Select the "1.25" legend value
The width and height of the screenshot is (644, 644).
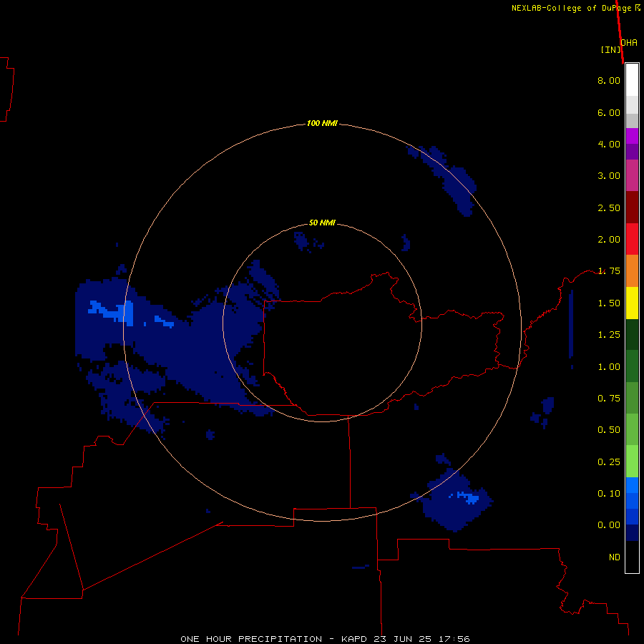tap(609, 335)
